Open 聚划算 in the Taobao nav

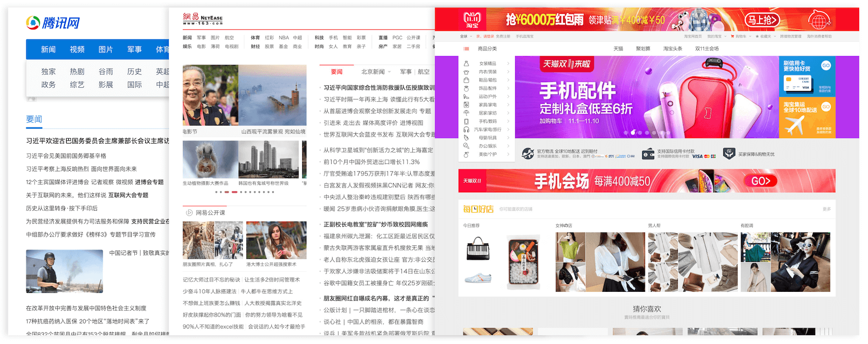(643, 49)
